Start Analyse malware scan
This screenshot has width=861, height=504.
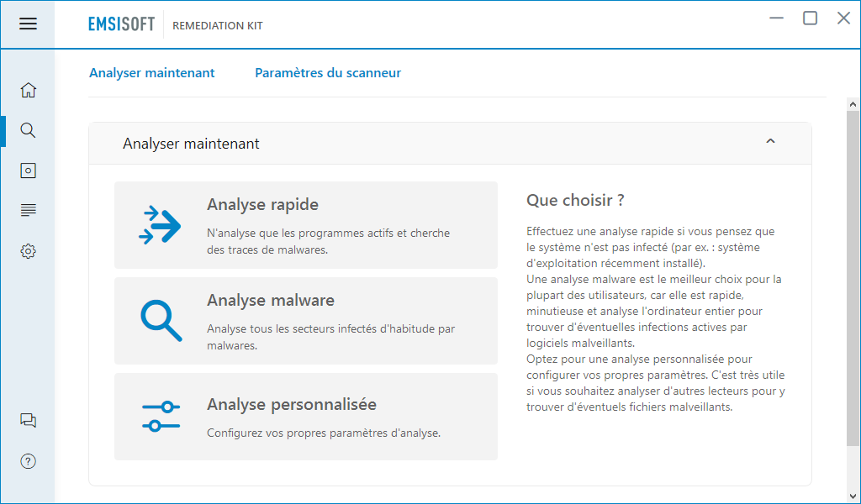point(306,321)
